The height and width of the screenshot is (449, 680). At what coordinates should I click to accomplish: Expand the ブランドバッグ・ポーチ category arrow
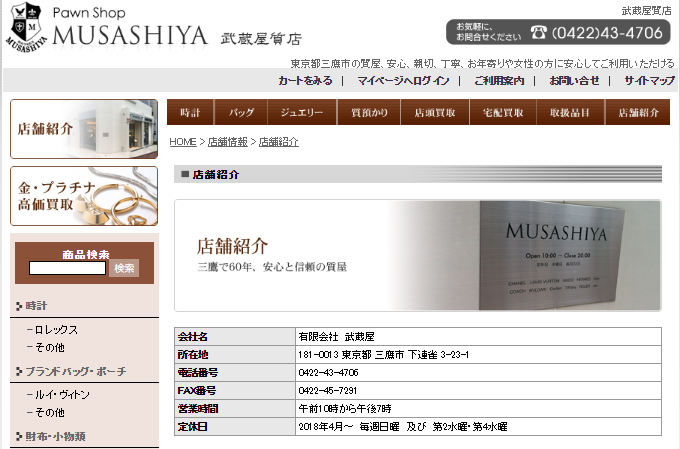tap(19, 371)
